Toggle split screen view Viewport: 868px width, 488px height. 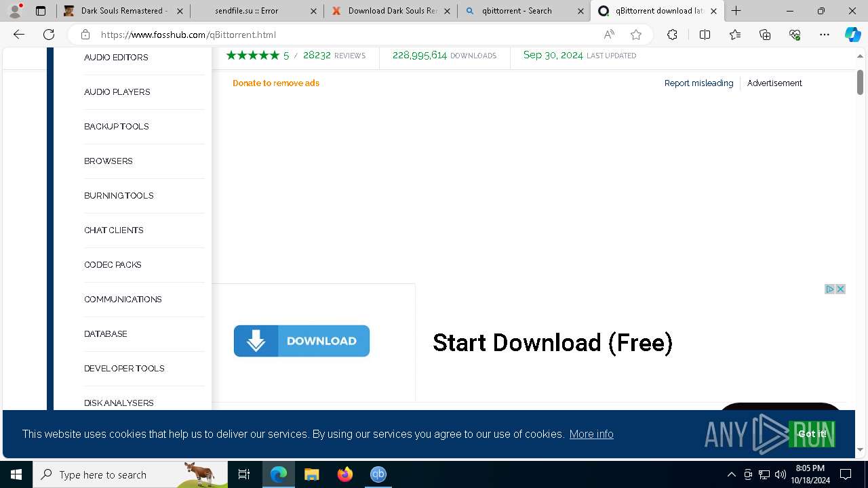(705, 35)
